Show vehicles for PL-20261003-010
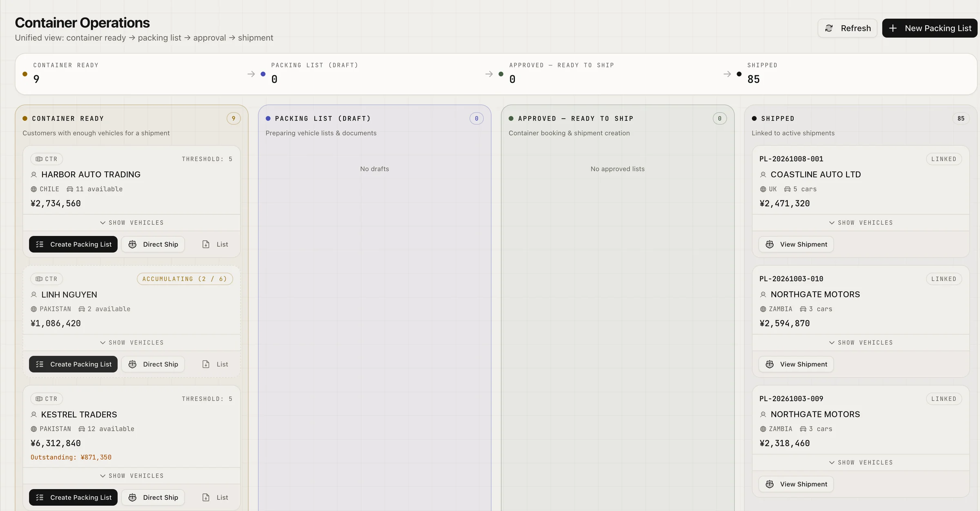The height and width of the screenshot is (511, 980). point(861,342)
